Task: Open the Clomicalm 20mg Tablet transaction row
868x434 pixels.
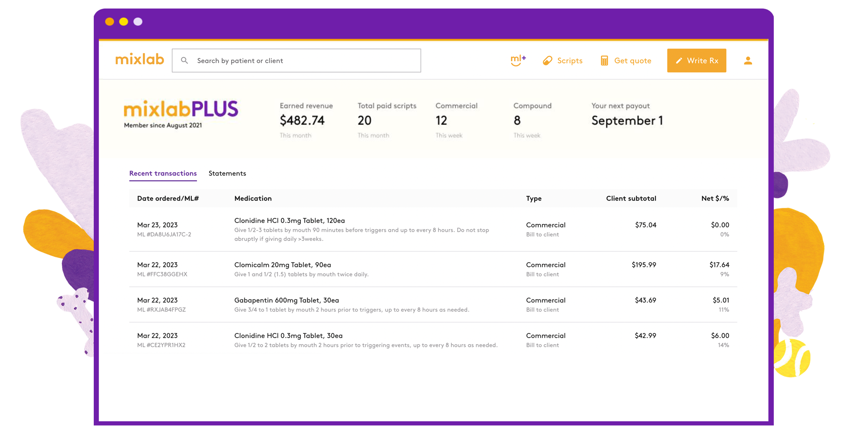Action: point(283,265)
